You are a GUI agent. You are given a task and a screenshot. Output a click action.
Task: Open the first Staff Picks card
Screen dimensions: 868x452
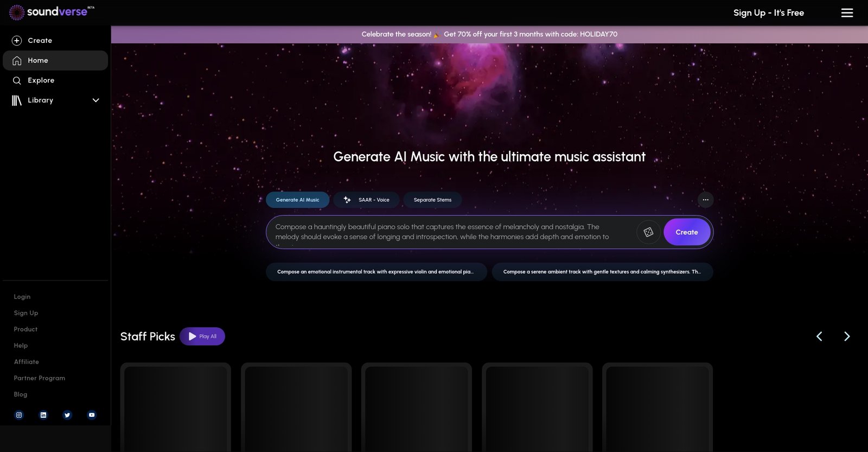point(176,407)
